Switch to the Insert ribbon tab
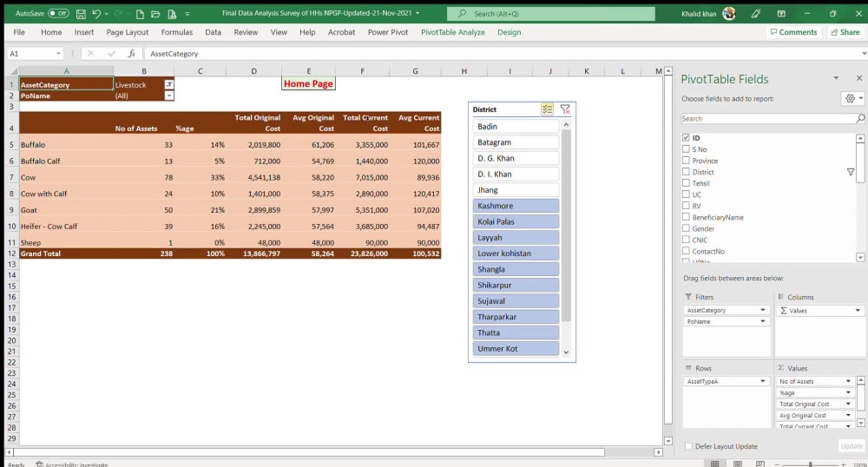This screenshot has width=868, height=467. (84, 32)
